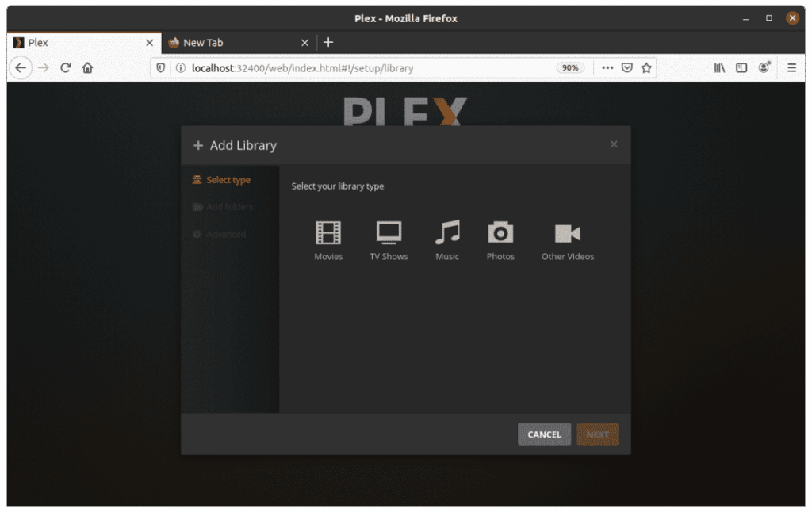
Task: Show site information for localhost
Action: [x=180, y=68]
